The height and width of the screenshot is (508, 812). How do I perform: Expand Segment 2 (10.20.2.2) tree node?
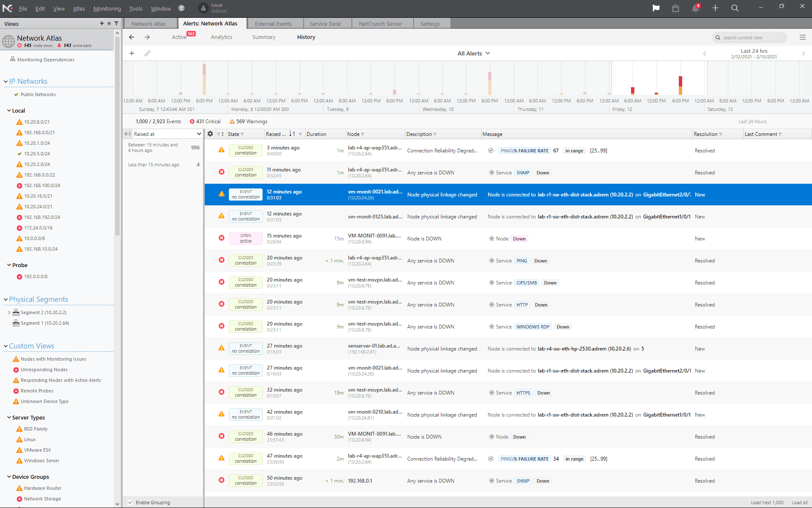pyautogui.click(x=9, y=312)
